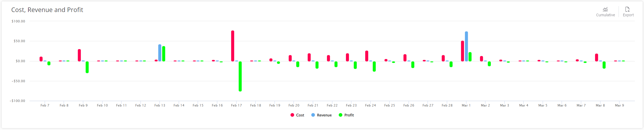Click the blue Revenue bar on Feb 13
The height and width of the screenshot is (130, 644).
click(x=160, y=53)
